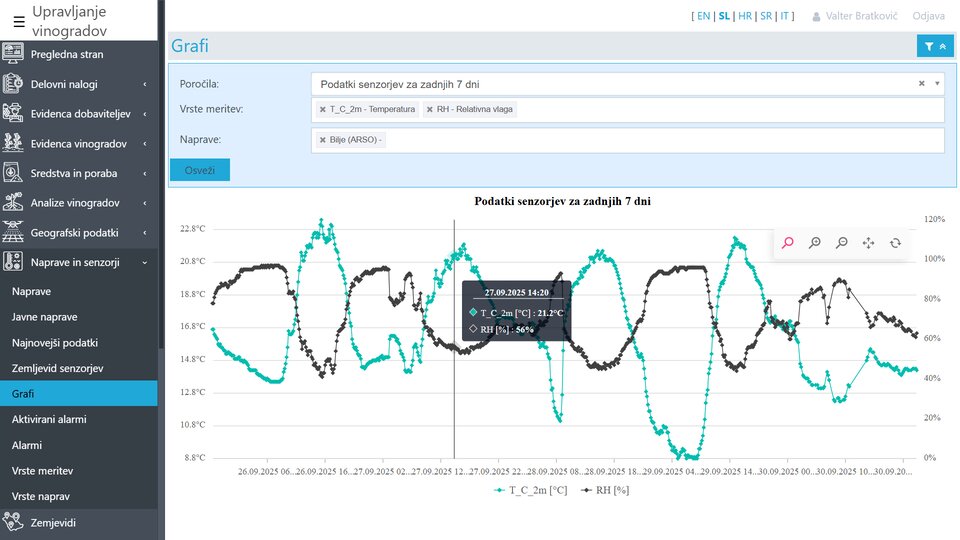Viewport: 960px width, 540px height.
Task: Activate the pan chart tool
Action: point(868,242)
